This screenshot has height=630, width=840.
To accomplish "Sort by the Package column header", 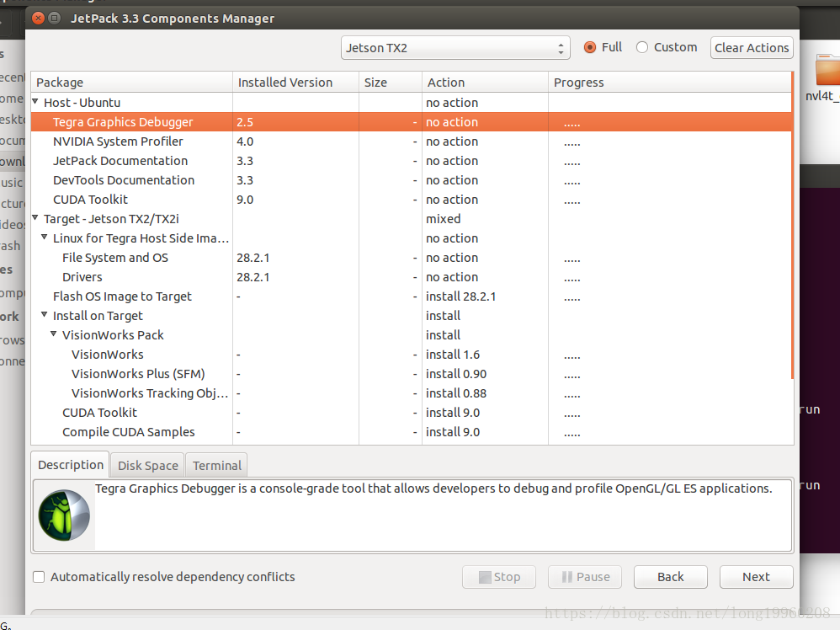I will pos(132,82).
